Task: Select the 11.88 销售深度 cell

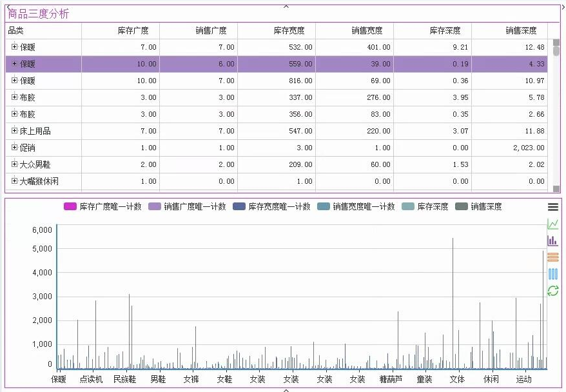Action: pos(510,131)
